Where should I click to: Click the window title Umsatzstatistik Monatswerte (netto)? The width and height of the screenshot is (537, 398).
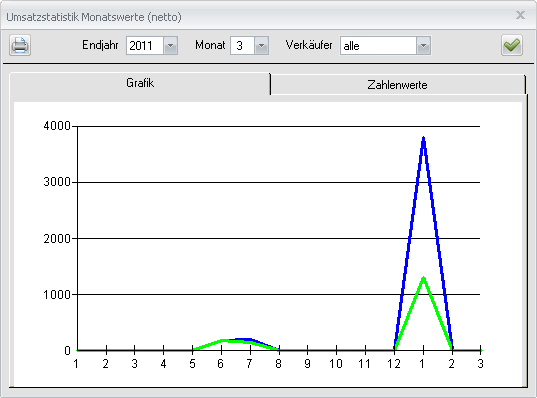point(94,17)
